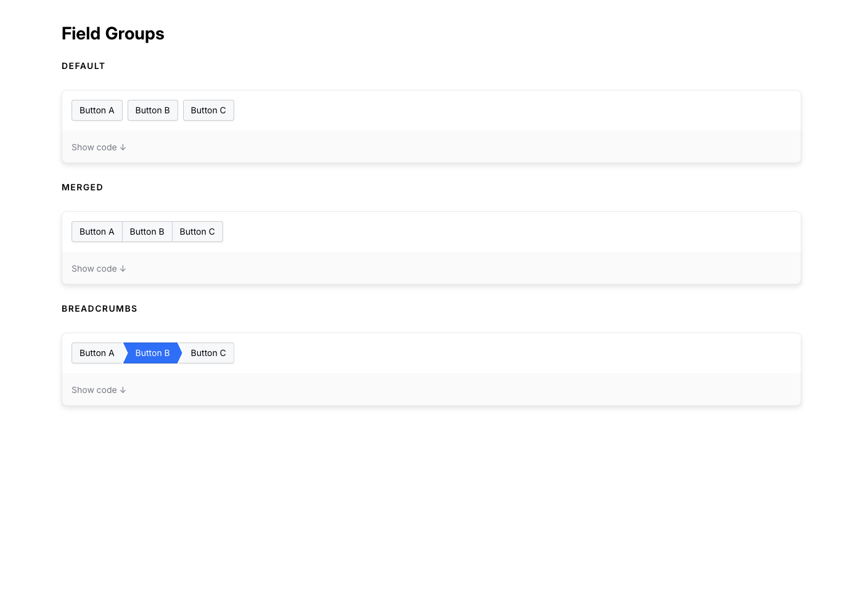Click the blue Button B breadcrumb

pos(152,353)
